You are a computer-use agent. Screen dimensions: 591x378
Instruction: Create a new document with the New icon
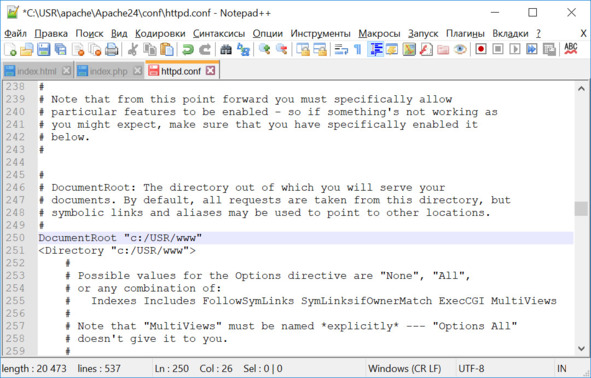(10, 49)
